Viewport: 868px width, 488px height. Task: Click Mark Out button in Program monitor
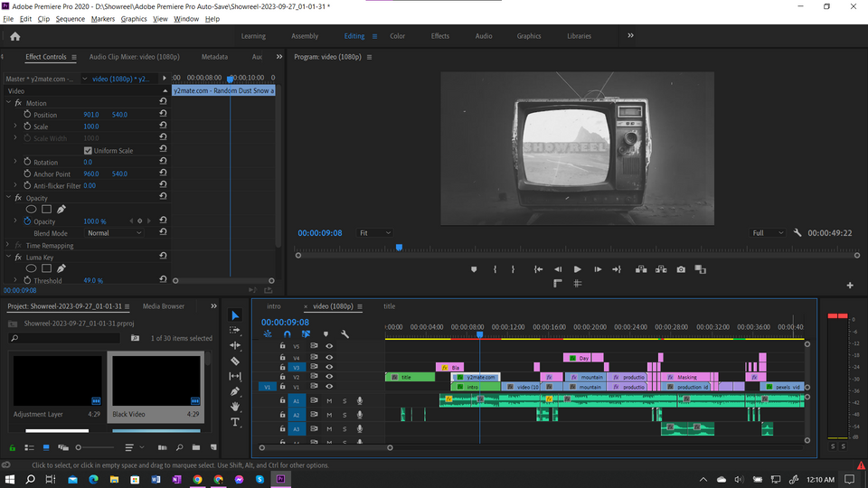coord(514,269)
